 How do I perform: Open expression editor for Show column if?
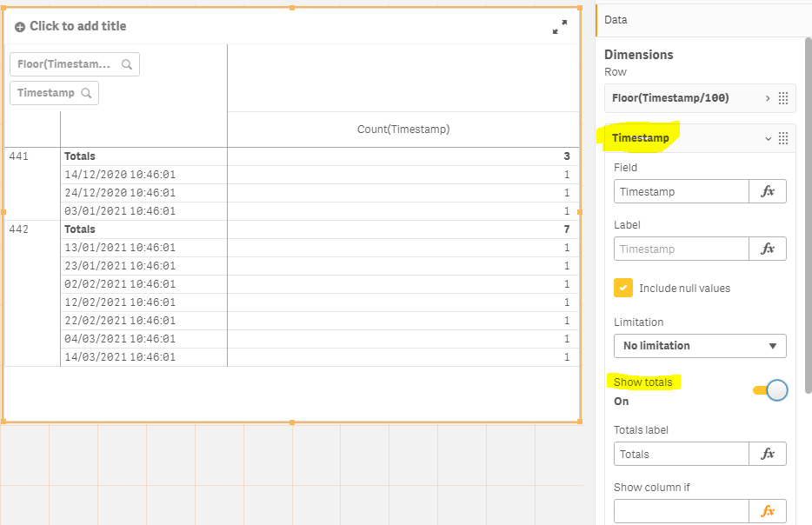[x=768, y=511]
